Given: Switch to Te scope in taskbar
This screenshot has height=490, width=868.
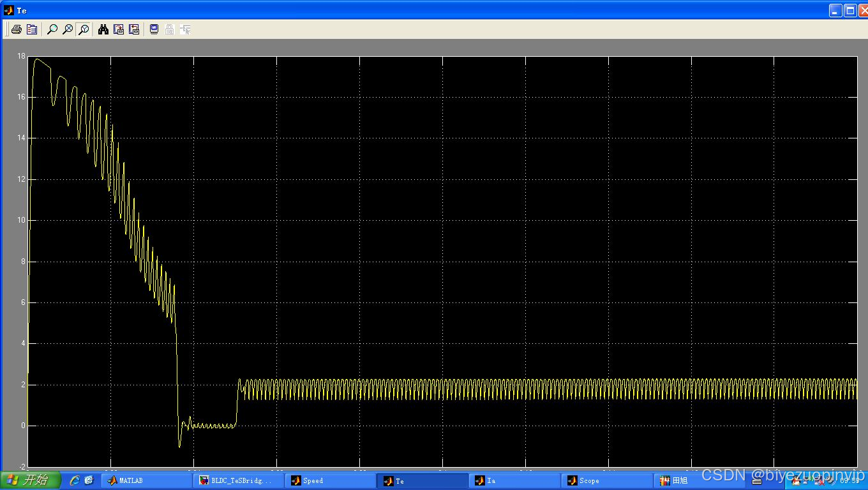Looking at the screenshot, I should point(423,480).
